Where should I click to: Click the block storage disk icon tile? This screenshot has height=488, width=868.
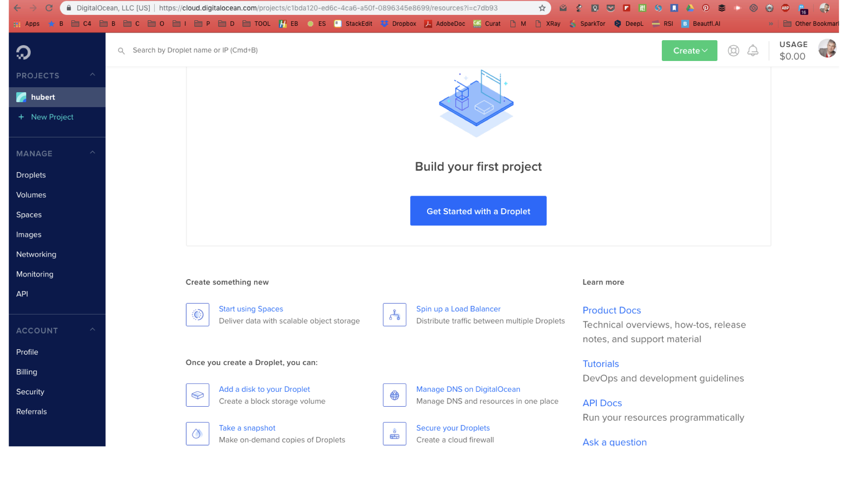pyautogui.click(x=198, y=395)
